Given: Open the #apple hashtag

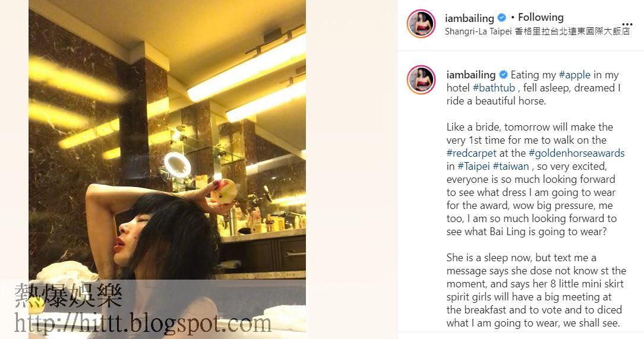Looking at the screenshot, I should 574,75.
